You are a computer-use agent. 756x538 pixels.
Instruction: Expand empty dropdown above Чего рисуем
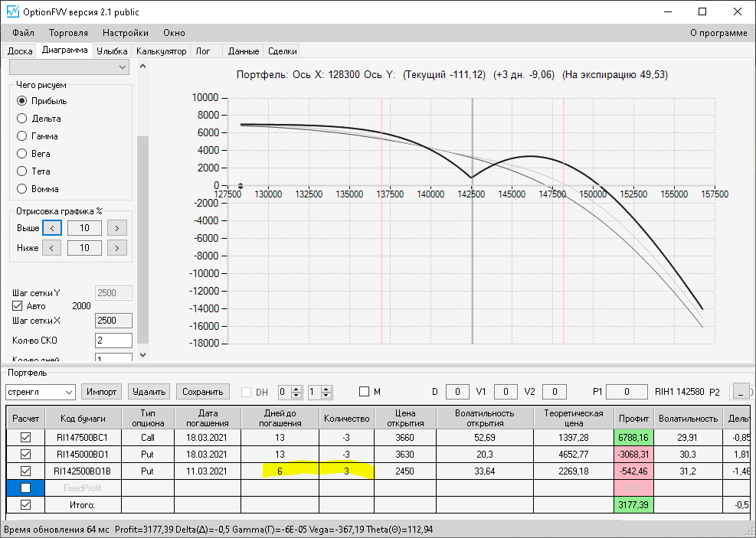70,67
